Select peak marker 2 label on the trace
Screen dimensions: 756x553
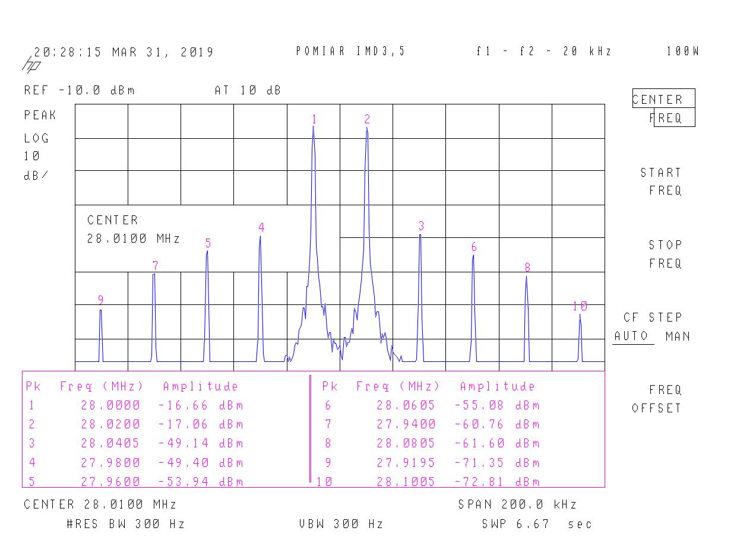[x=368, y=119]
